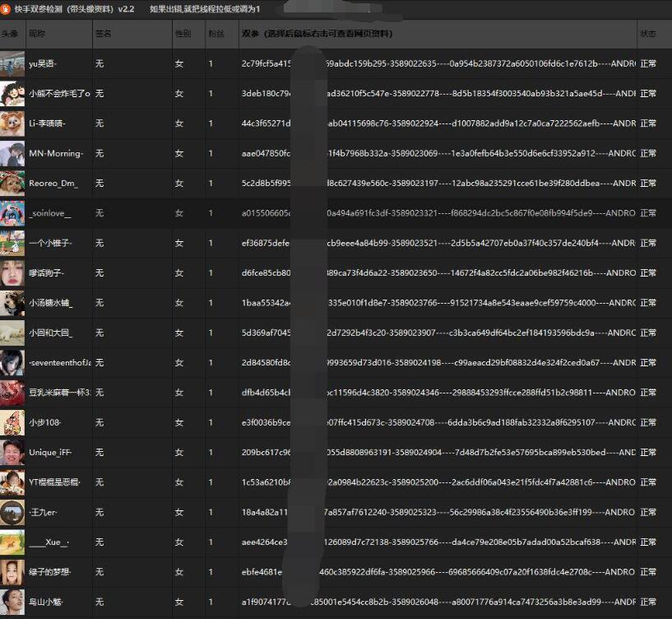The height and width of the screenshot is (619, 672).
Task: Select the avatar of 小熊不会炸毛了o
Action: [x=12, y=94]
